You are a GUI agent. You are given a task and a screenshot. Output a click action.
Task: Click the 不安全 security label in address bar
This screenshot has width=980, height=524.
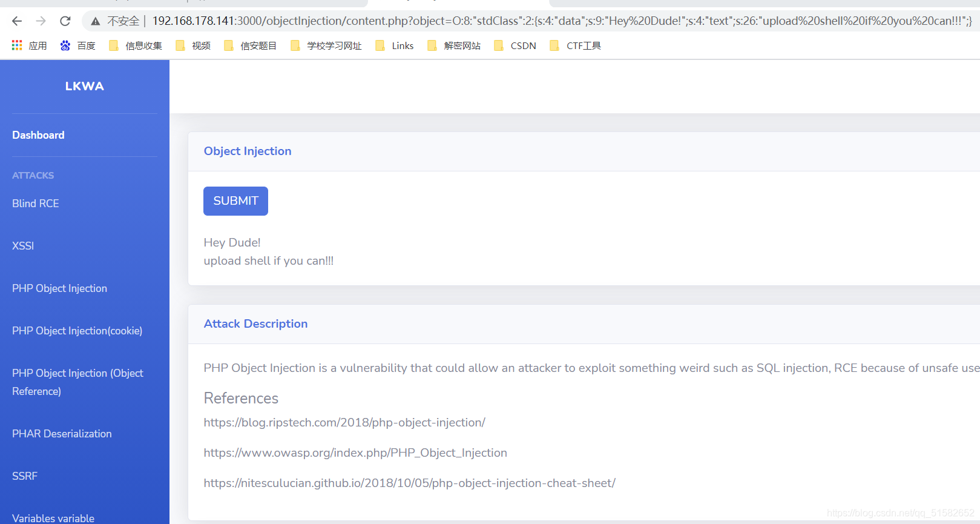(x=123, y=21)
